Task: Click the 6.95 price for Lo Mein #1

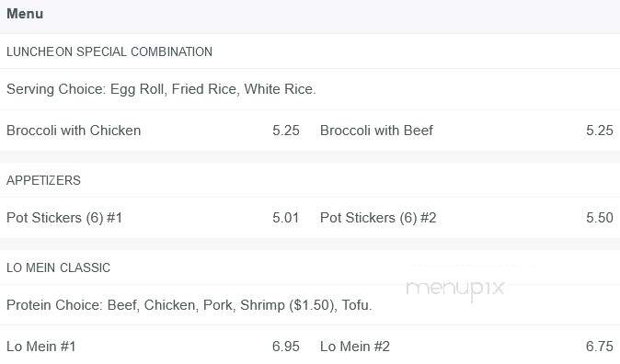Action: click(286, 347)
